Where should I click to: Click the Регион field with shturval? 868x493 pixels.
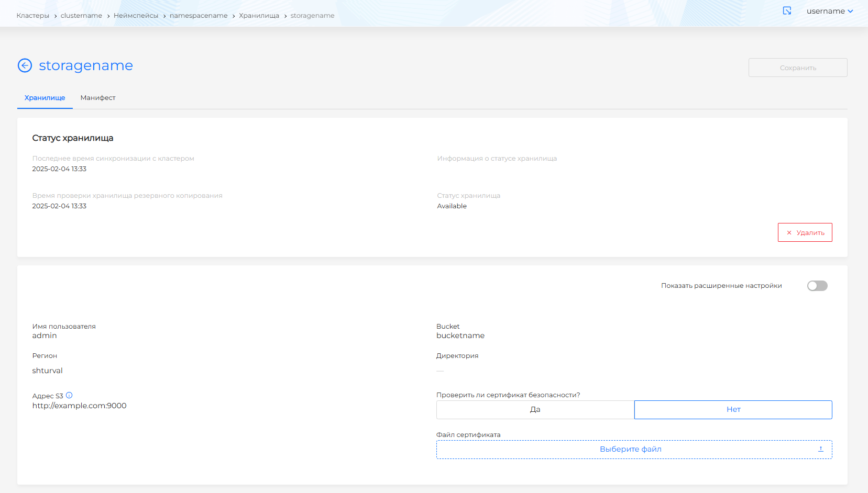(48, 371)
